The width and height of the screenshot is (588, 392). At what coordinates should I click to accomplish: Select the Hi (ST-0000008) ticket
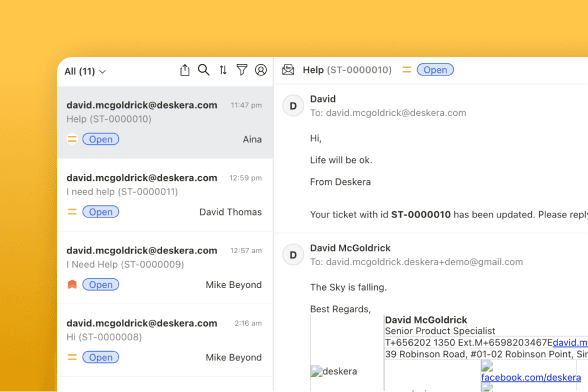click(x=165, y=340)
